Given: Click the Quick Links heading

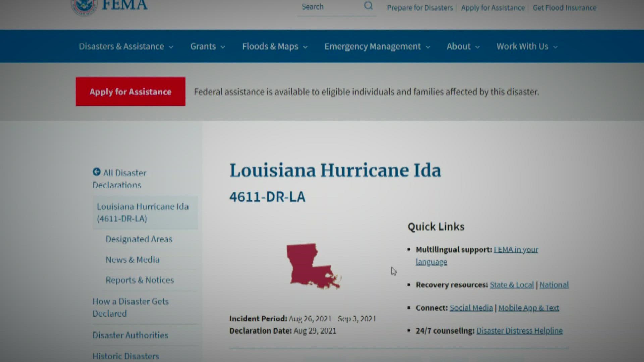Looking at the screenshot, I should (x=436, y=227).
